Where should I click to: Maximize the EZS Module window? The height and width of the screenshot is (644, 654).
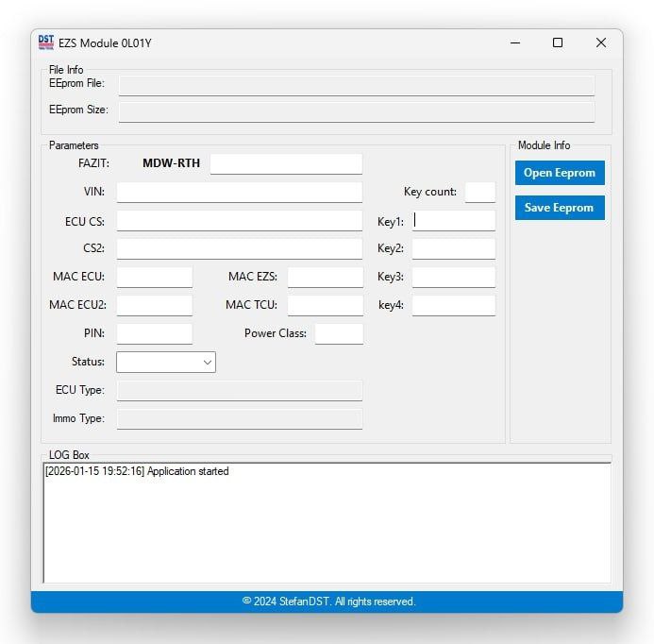pos(558,42)
